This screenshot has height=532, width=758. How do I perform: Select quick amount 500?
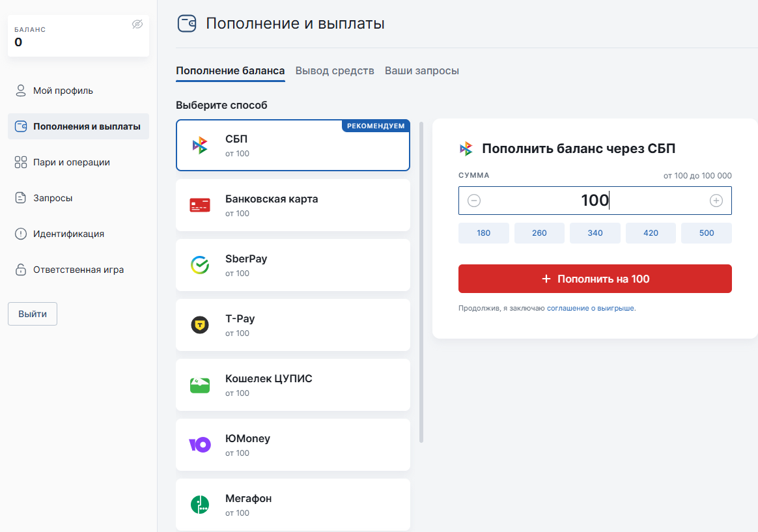[707, 233]
